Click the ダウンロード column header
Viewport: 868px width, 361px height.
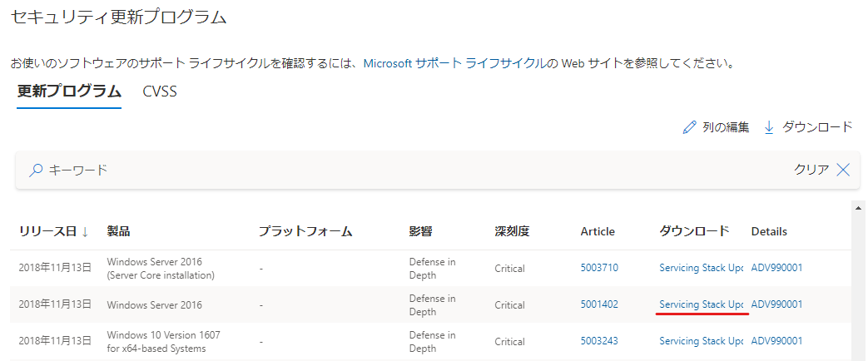[x=694, y=232]
